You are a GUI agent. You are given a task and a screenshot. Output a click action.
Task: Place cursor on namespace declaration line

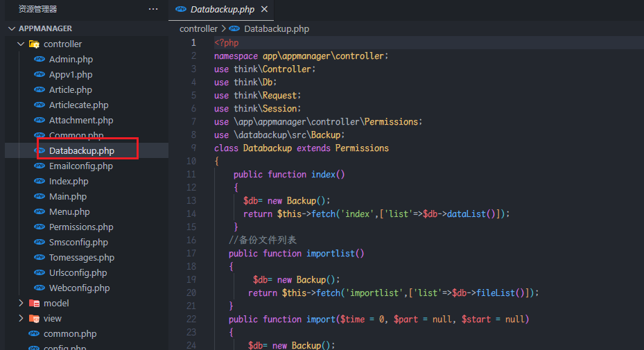tap(301, 56)
